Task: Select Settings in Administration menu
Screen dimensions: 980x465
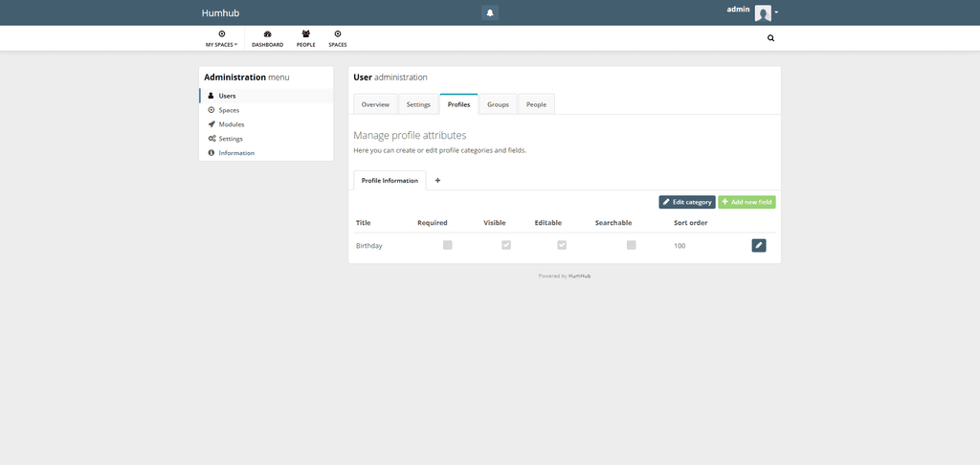Action: pyautogui.click(x=266, y=139)
